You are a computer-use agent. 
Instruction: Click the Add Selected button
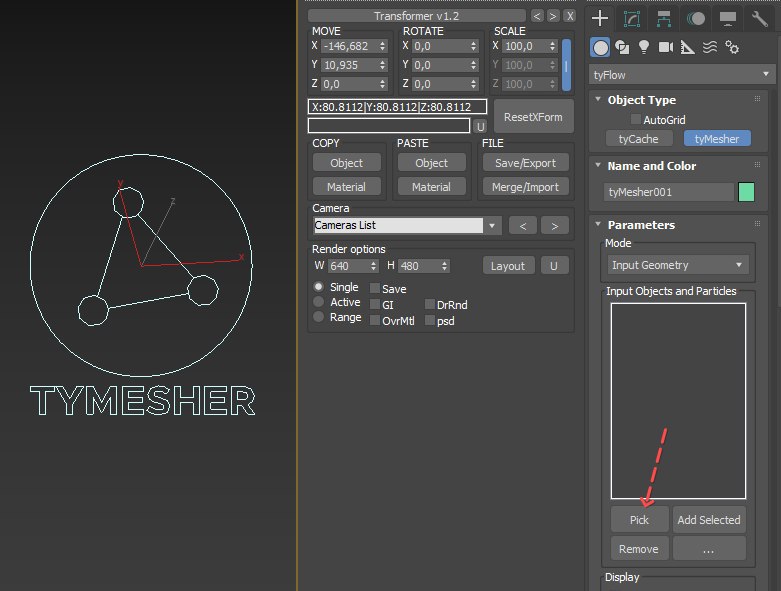(x=709, y=519)
